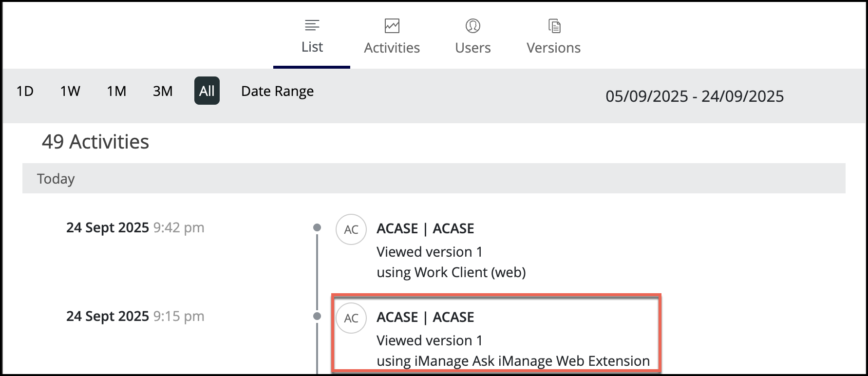Select the All time filter

pos(207,91)
